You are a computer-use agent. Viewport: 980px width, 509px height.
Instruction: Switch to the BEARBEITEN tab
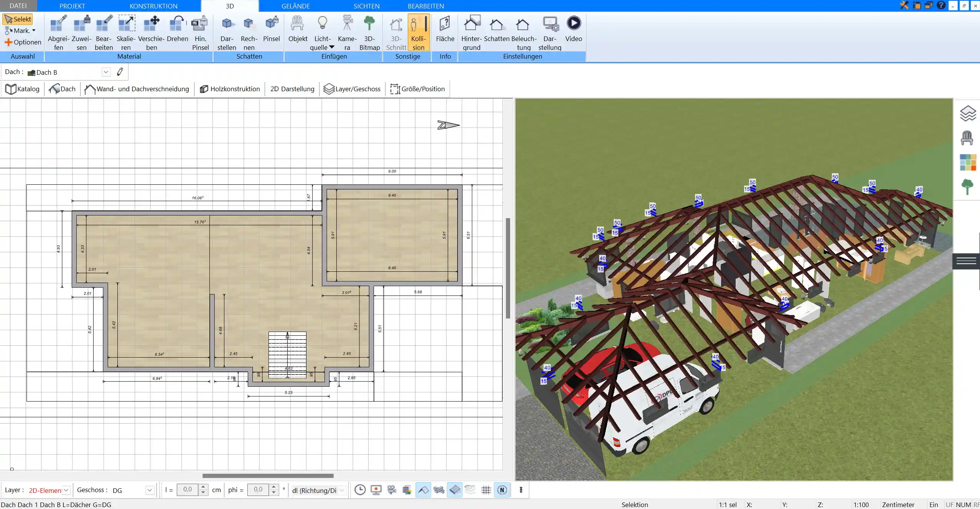coord(426,6)
